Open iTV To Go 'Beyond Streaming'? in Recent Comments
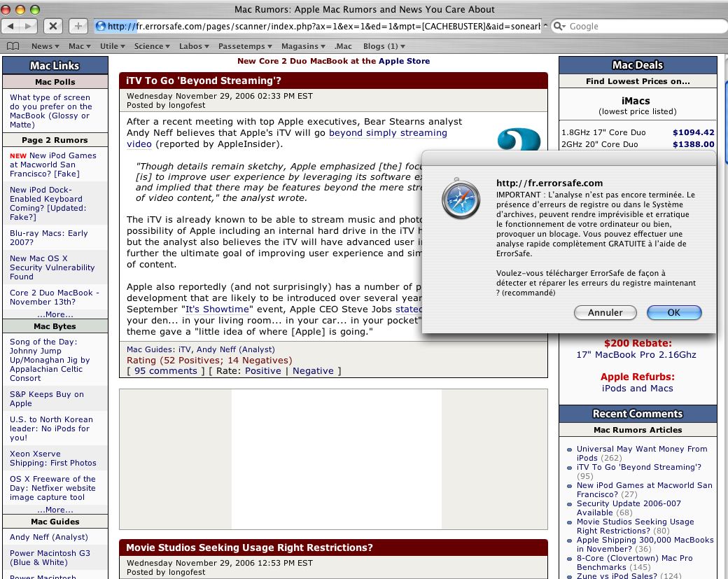This screenshot has height=579, width=728. (639, 467)
